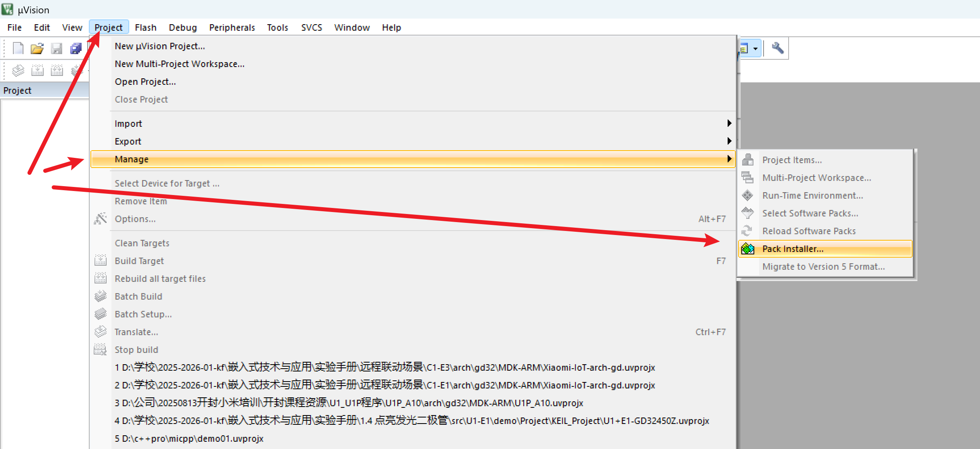
Task: Open the Edit menu
Action: pos(42,27)
